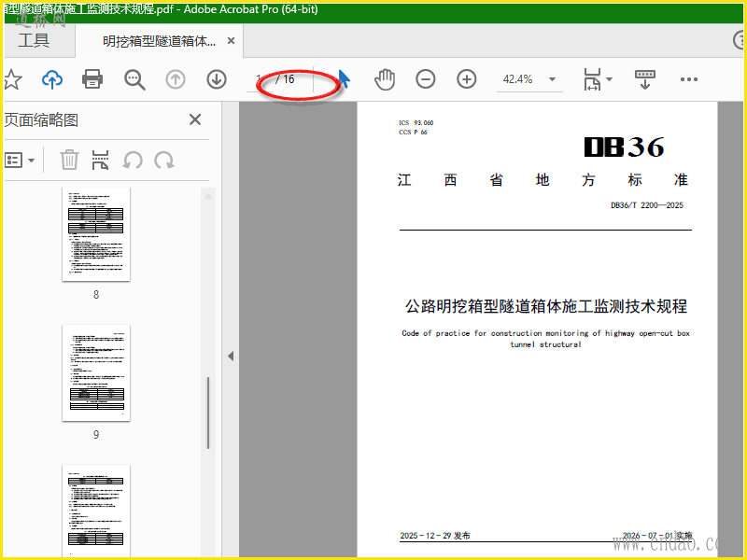The height and width of the screenshot is (560, 747).
Task: Click the current page number field
Action: (260, 79)
